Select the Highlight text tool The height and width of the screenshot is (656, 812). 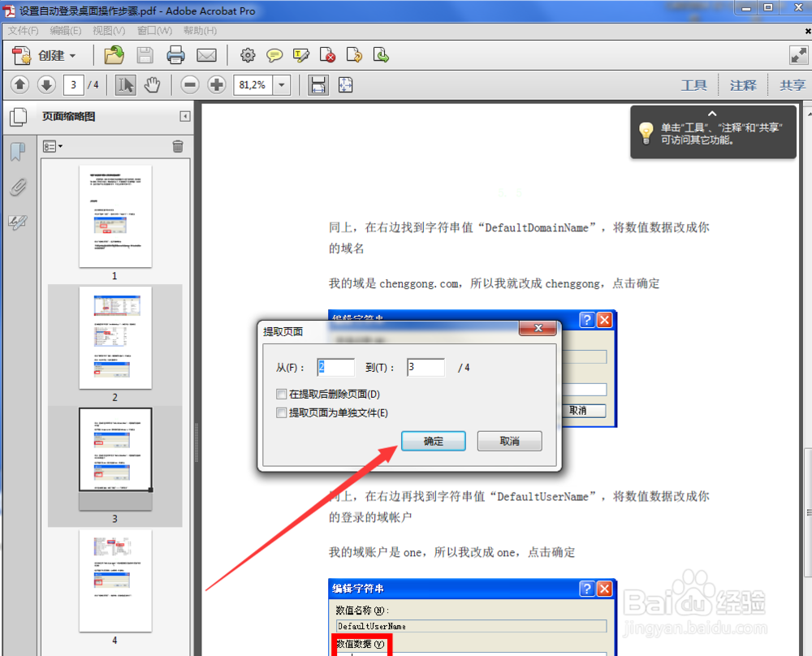301,55
